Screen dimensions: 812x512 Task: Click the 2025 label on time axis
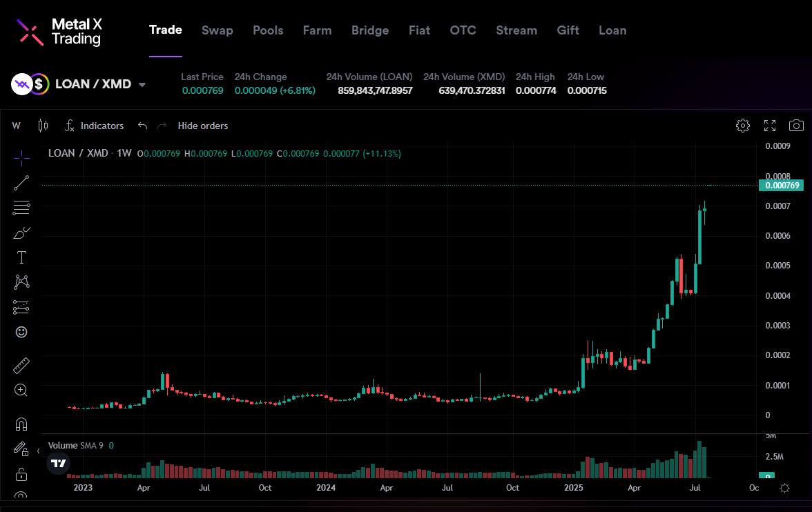pos(573,488)
